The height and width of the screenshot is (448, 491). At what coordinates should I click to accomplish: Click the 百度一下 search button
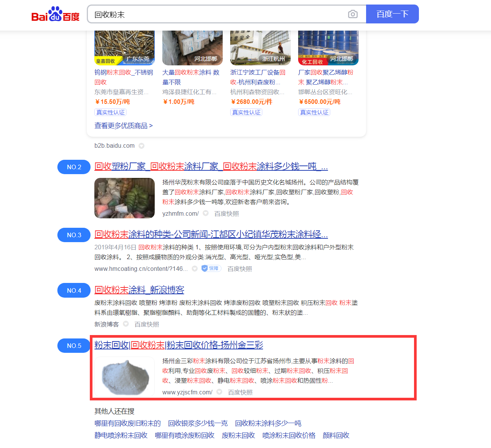coord(392,14)
